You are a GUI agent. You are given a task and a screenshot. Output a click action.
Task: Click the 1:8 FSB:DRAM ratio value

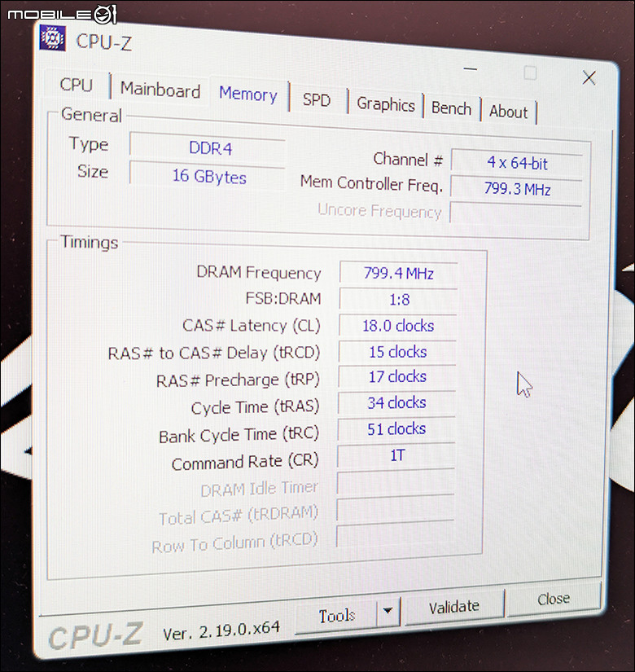click(x=398, y=299)
